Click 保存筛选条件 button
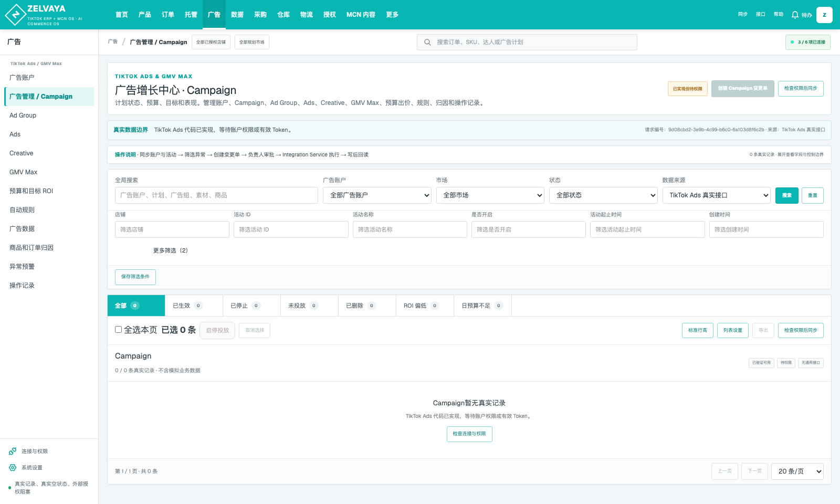Screen dimensions: 840x504 pyautogui.click(x=135, y=277)
